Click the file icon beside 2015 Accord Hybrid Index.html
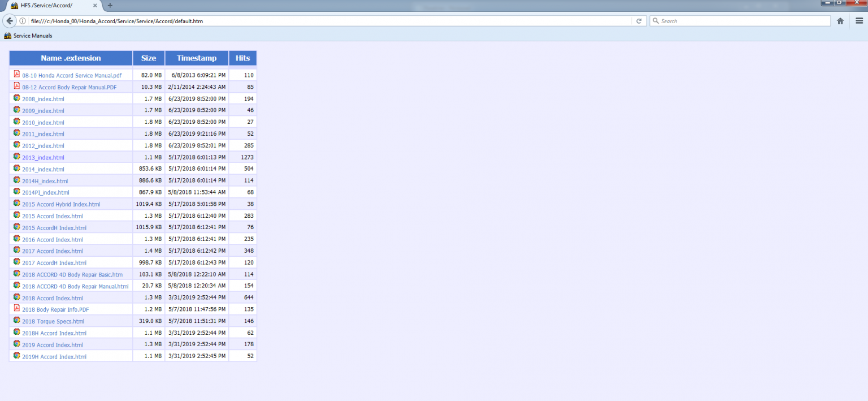Image resolution: width=868 pixels, height=401 pixels. (x=16, y=203)
